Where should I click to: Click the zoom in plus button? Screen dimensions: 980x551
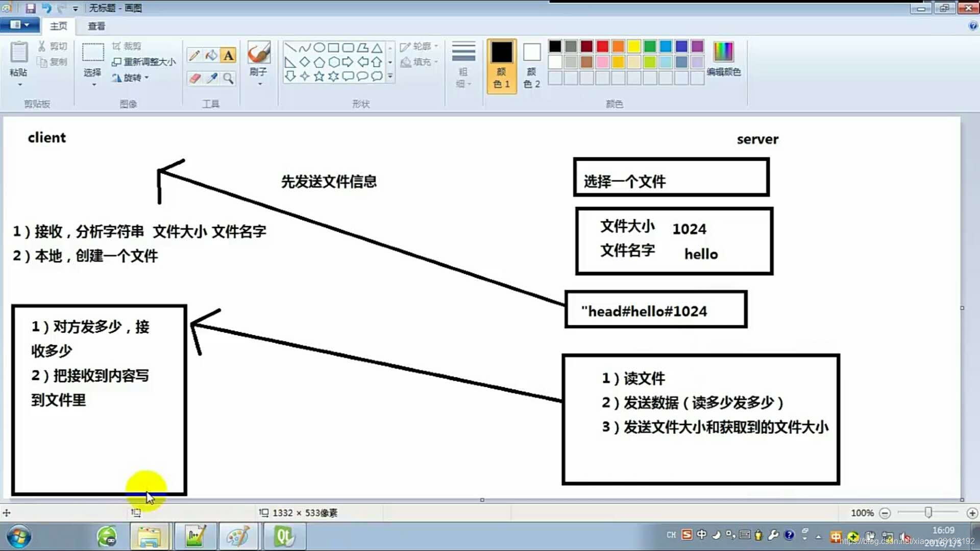(972, 513)
